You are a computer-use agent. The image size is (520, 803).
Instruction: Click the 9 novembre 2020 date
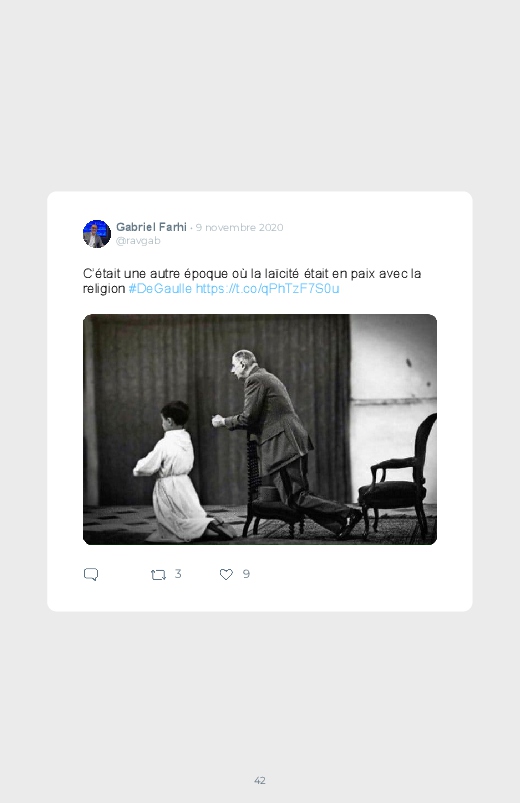pyautogui.click(x=239, y=227)
